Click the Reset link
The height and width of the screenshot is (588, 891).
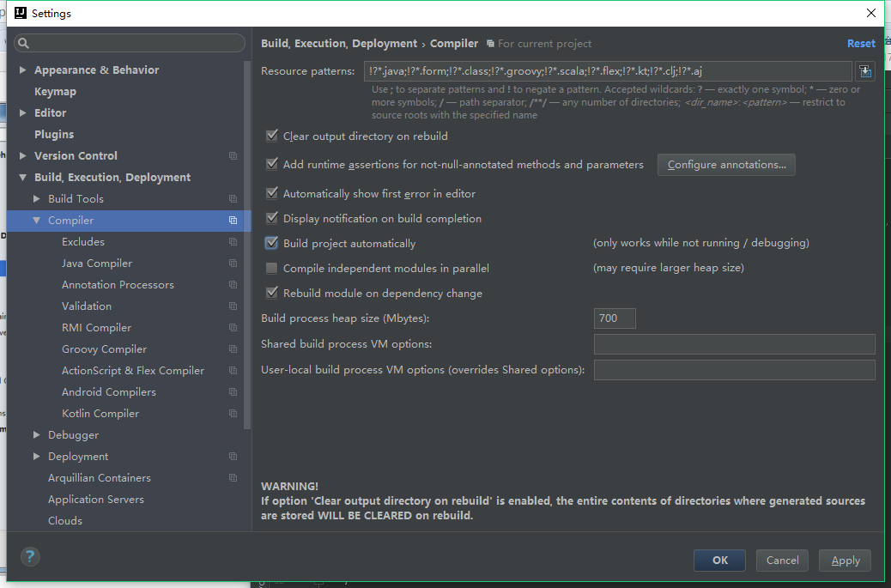(x=861, y=44)
